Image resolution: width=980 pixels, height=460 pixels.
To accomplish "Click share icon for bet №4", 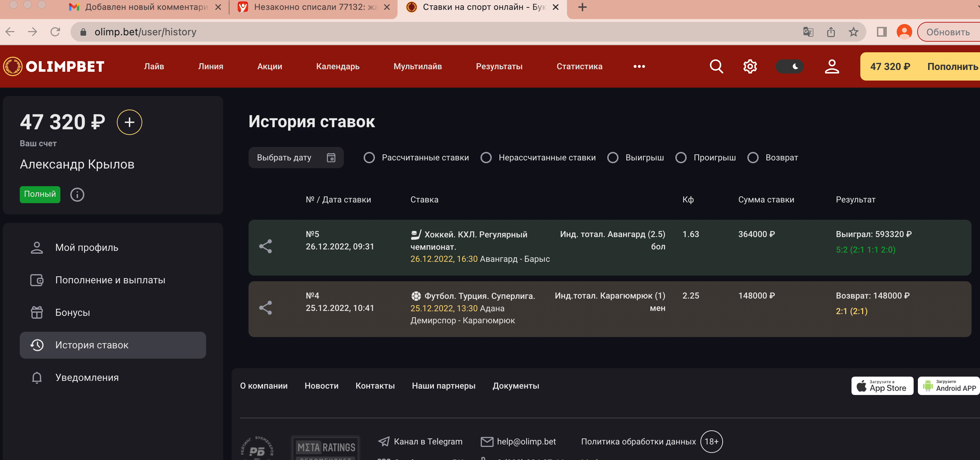I will click(x=265, y=308).
